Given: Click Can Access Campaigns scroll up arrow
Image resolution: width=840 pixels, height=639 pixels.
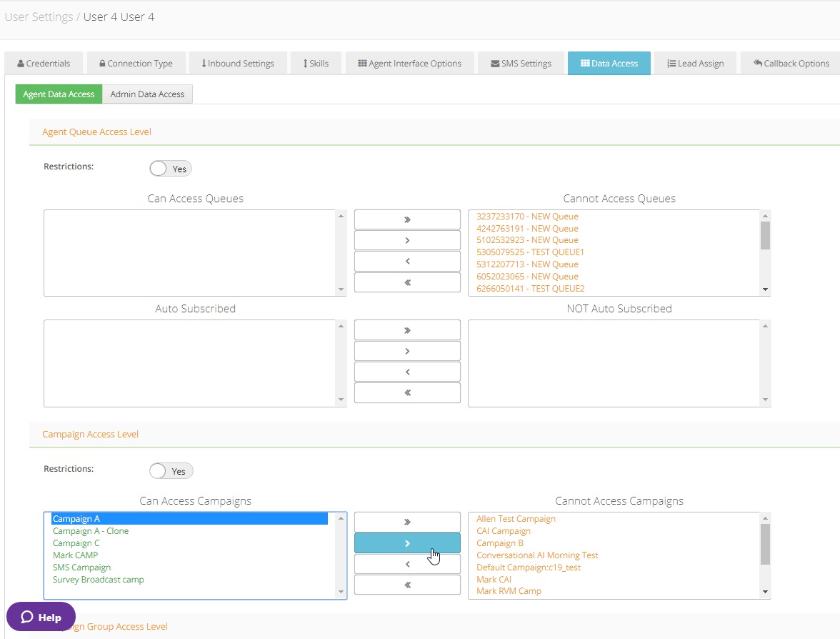Looking at the screenshot, I should pyautogui.click(x=341, y=517).
